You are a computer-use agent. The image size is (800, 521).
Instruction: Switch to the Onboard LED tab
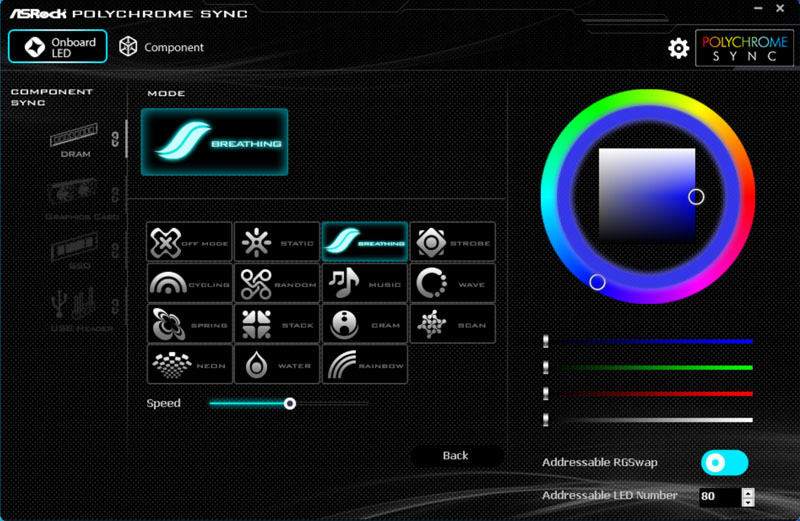pyautogui.click(x=58, y=46)
